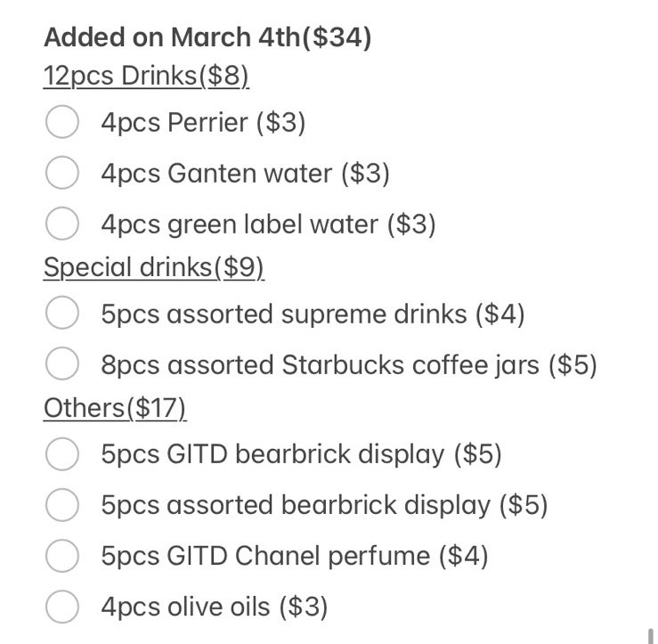Screen dimensions: 658x644
Task: Check off 4pcs olive oils
Action: [62, 607]
